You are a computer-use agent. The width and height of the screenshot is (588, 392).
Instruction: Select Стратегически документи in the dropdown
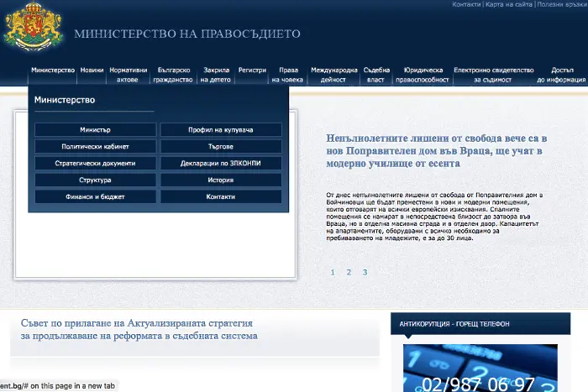(95, 163)
